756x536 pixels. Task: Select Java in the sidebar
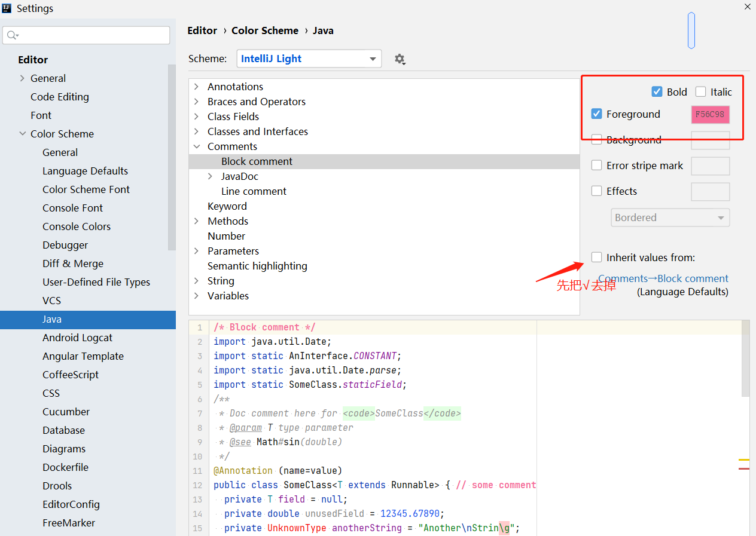[x=88, y=319]
